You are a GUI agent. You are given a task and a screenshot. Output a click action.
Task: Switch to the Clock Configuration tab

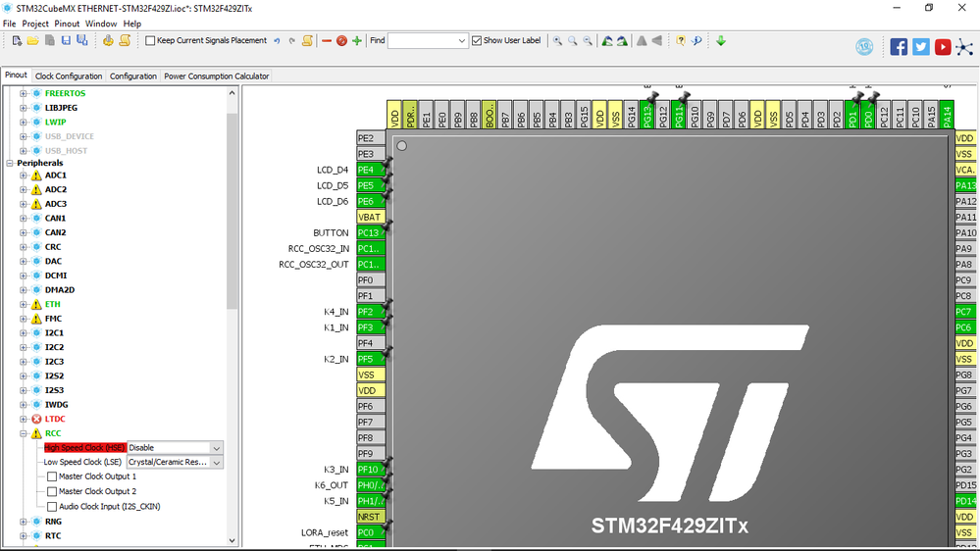point(69,76)
